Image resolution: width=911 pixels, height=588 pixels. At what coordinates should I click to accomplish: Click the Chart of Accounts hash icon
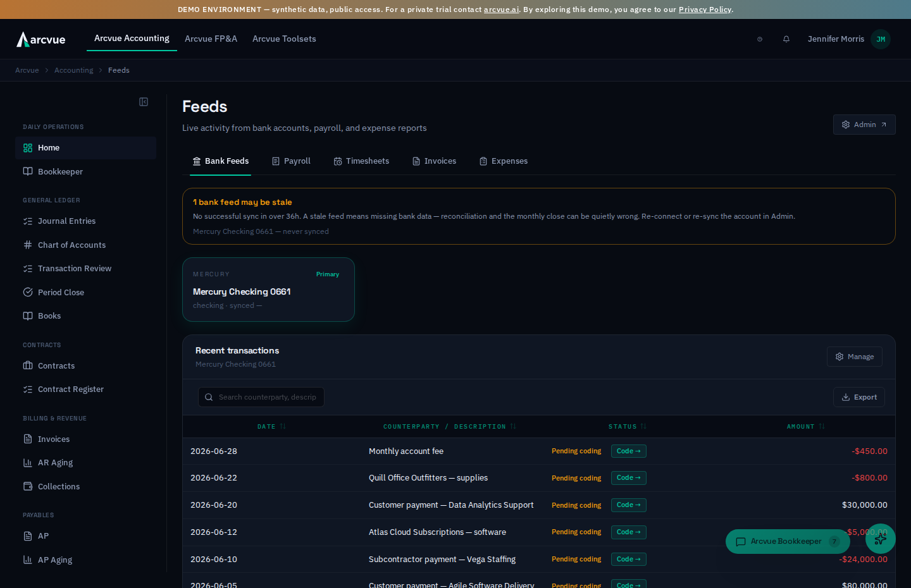click(x=28, y=245)
